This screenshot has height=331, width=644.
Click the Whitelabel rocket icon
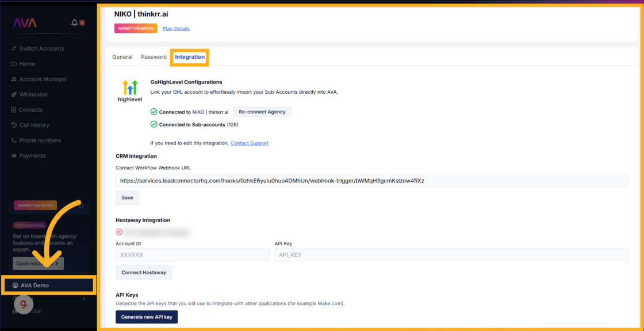click(x=14, y=94)
